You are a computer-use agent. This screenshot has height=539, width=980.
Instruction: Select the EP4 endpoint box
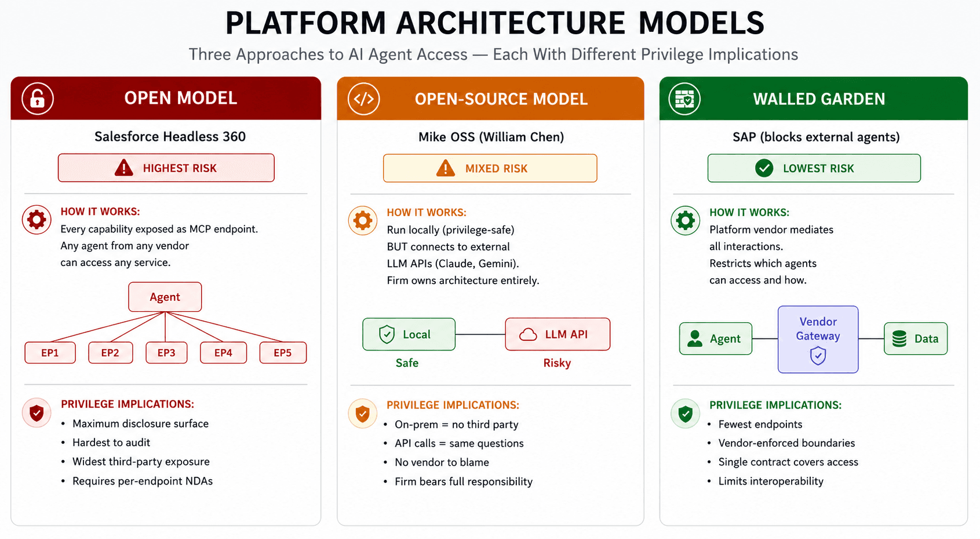pos(223,352)
